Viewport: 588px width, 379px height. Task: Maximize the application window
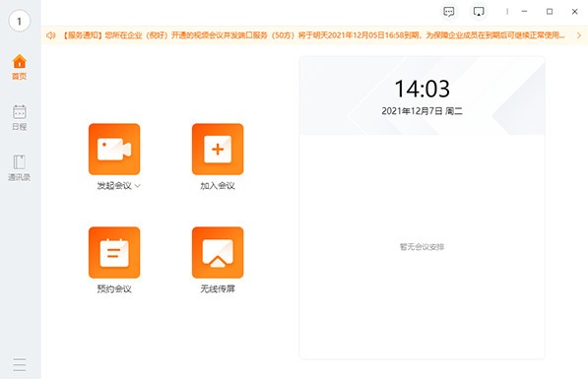click(550, 12)
